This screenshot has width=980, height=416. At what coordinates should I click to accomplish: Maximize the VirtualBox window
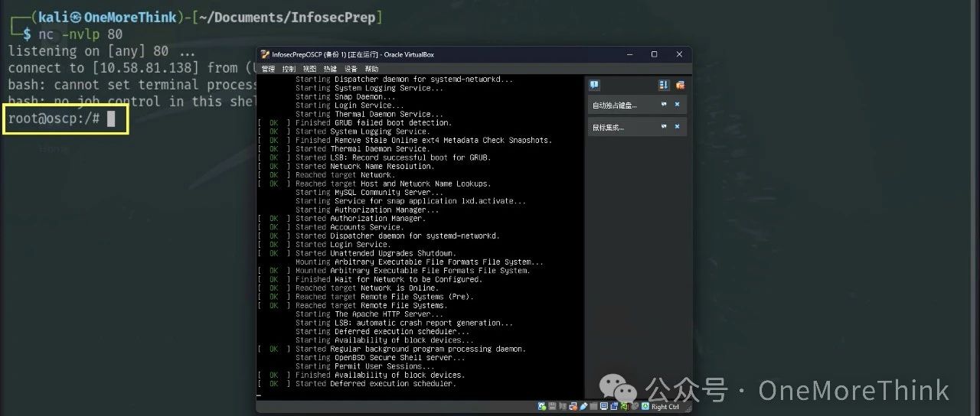coord(654,54)
